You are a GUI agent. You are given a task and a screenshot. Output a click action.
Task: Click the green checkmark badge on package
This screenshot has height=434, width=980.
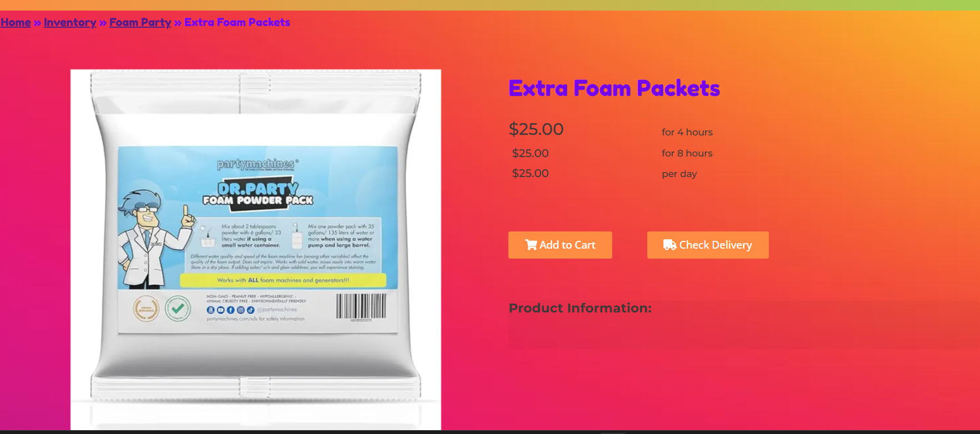[178, 309]
